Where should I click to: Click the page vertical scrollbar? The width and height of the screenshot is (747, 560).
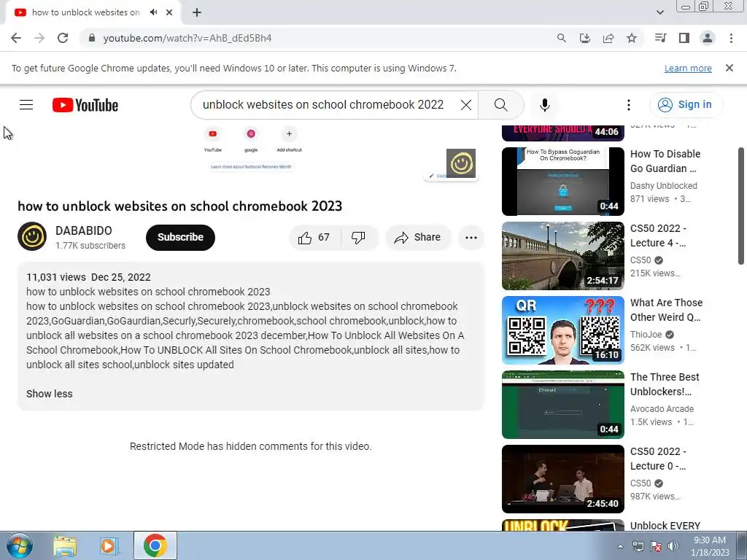click(x=741, y=206)
